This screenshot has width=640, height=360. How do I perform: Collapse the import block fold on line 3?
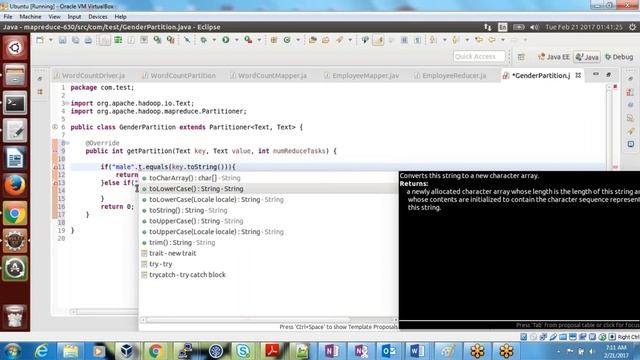[x=67, y=103]
